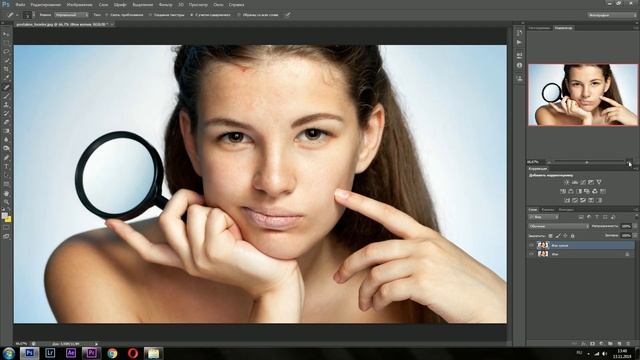The height and width of the screenshot is (360, 640).
Task: Enable "Образец со всех слоев" checkbox
Action: [x=258, y=15]
